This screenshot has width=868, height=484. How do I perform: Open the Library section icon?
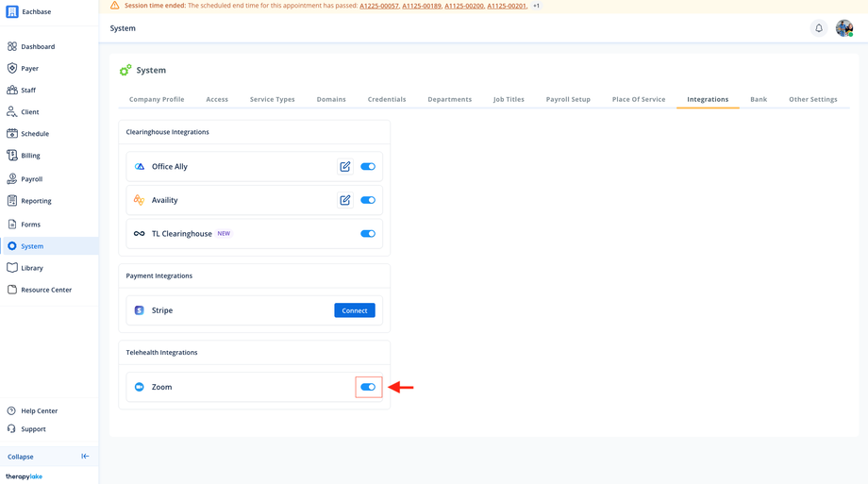pos(12,268)
